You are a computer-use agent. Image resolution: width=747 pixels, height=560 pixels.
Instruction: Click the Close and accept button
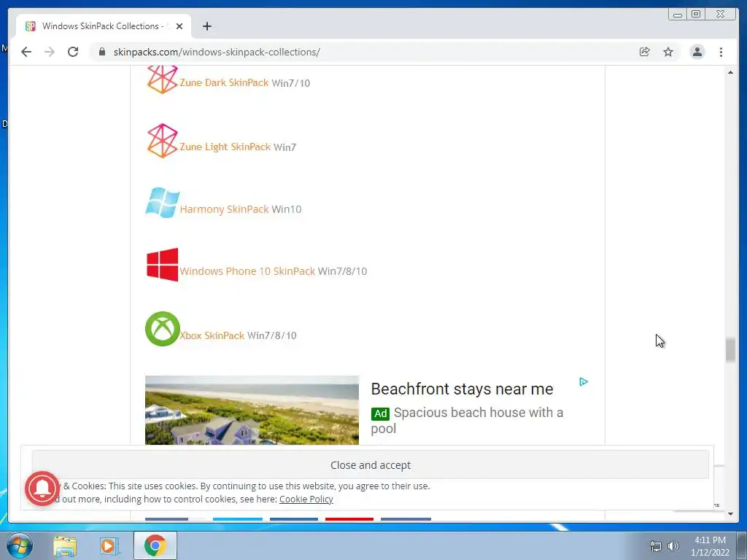(370, 464)
